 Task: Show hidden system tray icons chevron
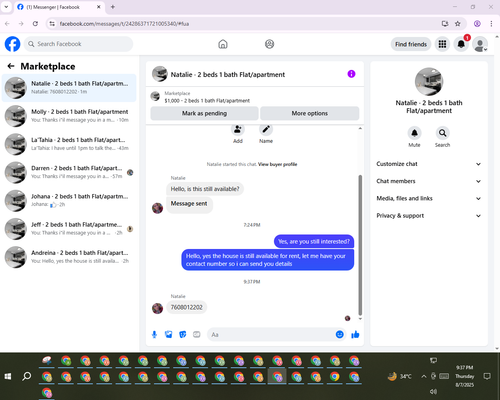pyautogui.click(x=424, y=376)
